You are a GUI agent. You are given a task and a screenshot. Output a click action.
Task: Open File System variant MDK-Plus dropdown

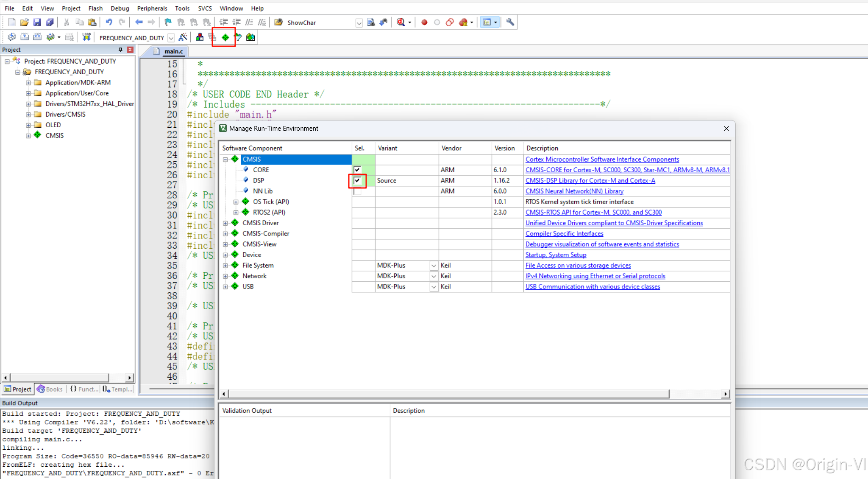[434, 266]
